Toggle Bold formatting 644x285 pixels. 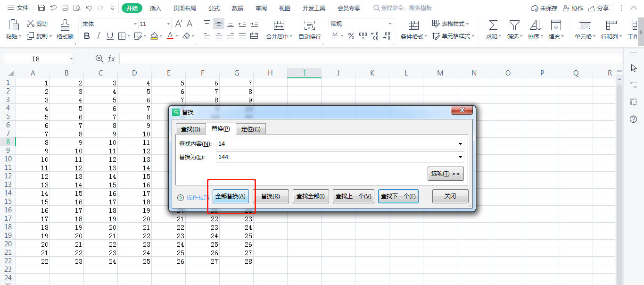(86, 36)
